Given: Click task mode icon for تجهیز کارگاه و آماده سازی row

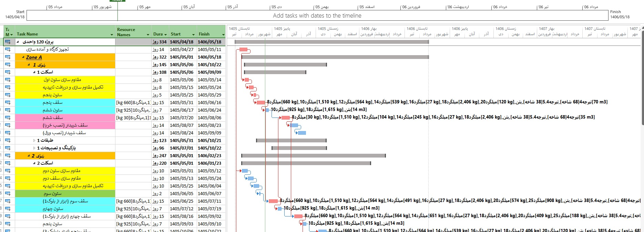Looking at the screenshot, I should click(x=8, y=49).
